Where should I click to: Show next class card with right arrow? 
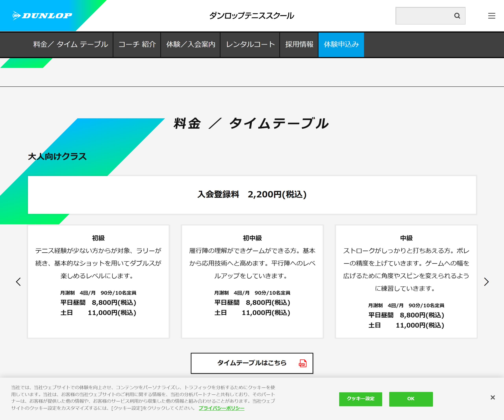click(x=486, y=282)
